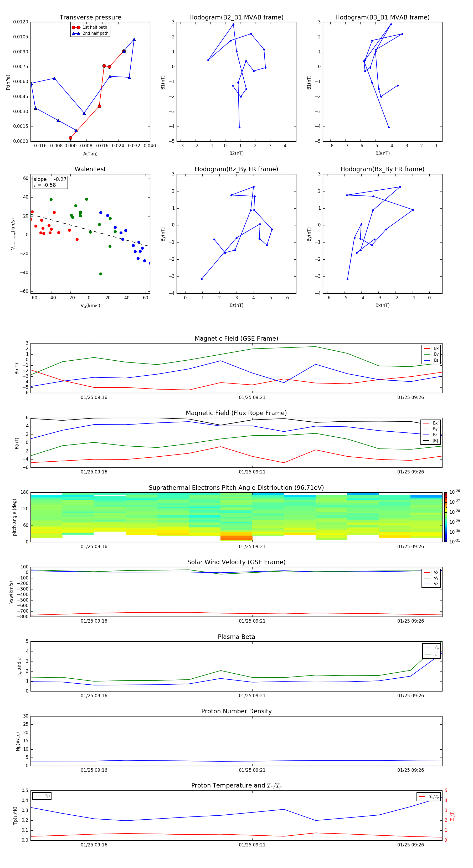Click the 'VA(km/s)' x-axis label
The width and height of the screenshot is (473, 868).
coord(90,306)
